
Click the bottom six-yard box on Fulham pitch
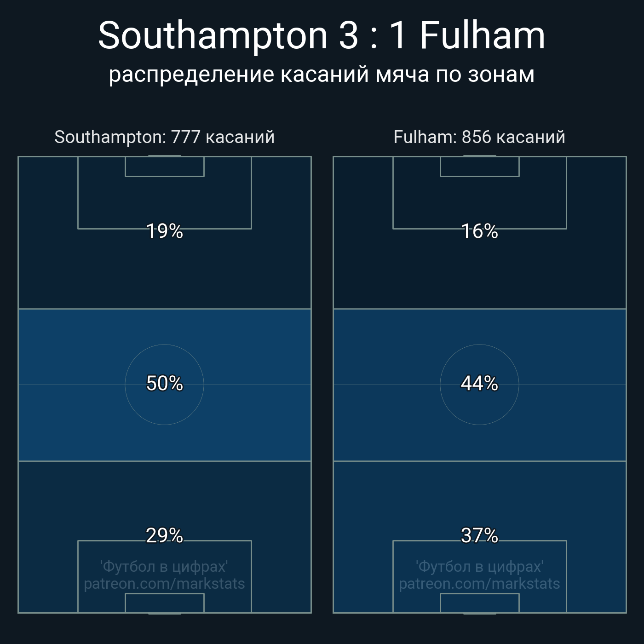[x=479, y=603]
